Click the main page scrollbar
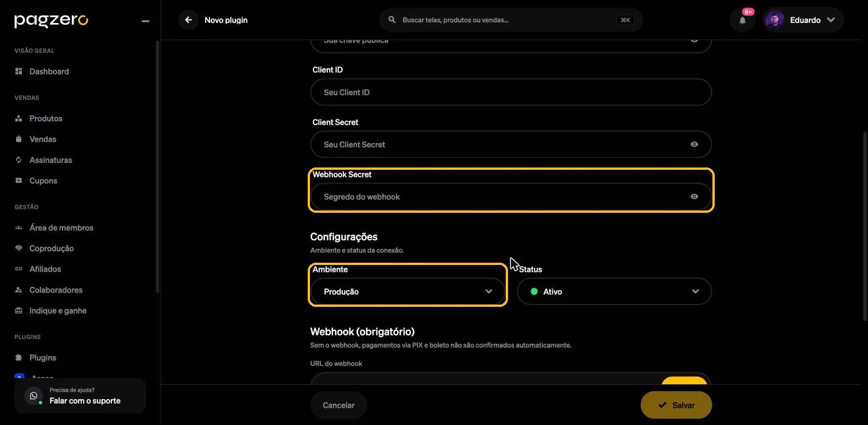Image resolution: width=868 pixels, height=425 pixels. point(866,227)
